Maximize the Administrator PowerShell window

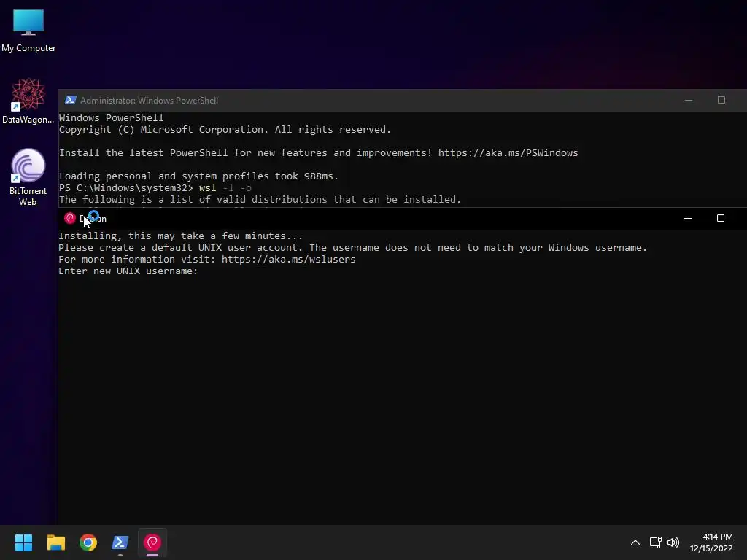coord(721,100)
